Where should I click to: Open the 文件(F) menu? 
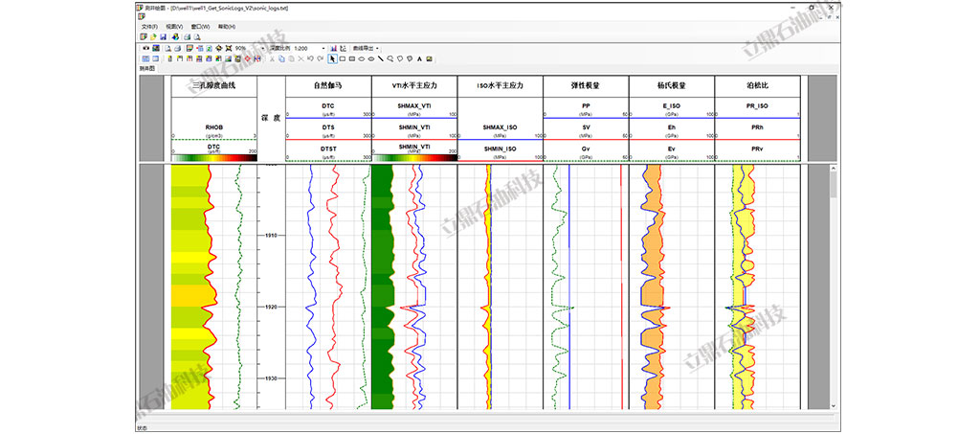click(x=148, y=27)
